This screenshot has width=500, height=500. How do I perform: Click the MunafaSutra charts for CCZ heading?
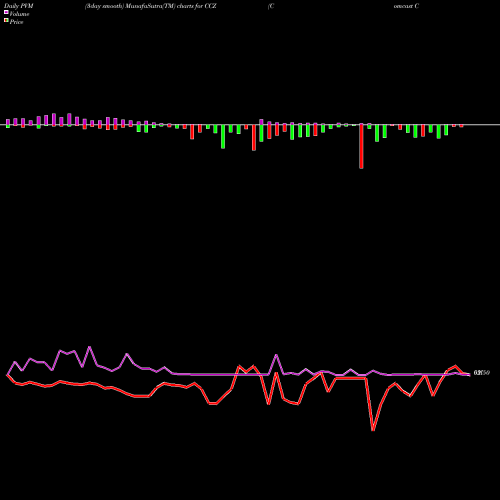tap(151, 6)
